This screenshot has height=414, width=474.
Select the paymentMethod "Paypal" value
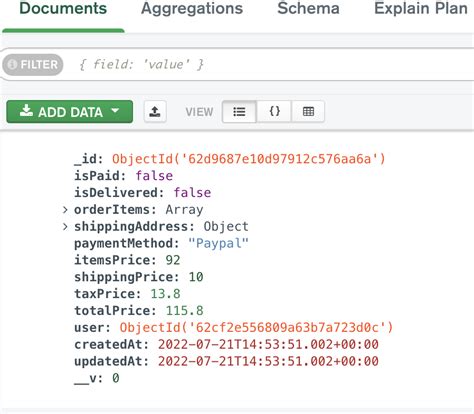(x=218, y=243)
